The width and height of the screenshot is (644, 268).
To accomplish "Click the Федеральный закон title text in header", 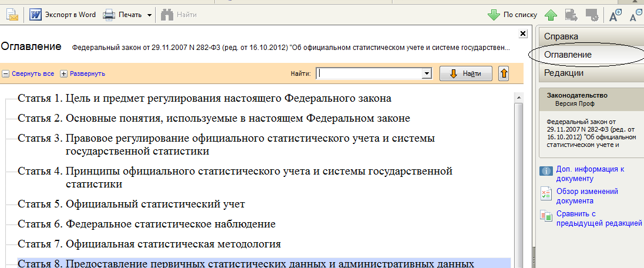I will [x=291, y=47].
